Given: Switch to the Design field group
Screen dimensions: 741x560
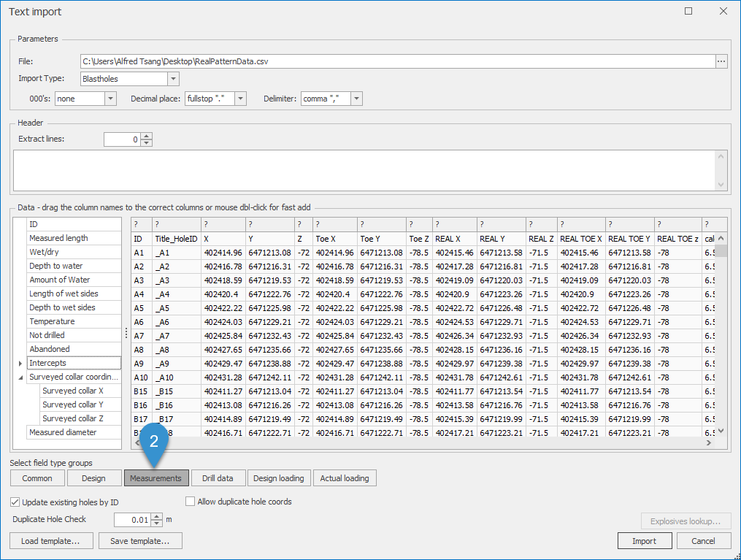Looking at the screenshot, I should (93, 478).
